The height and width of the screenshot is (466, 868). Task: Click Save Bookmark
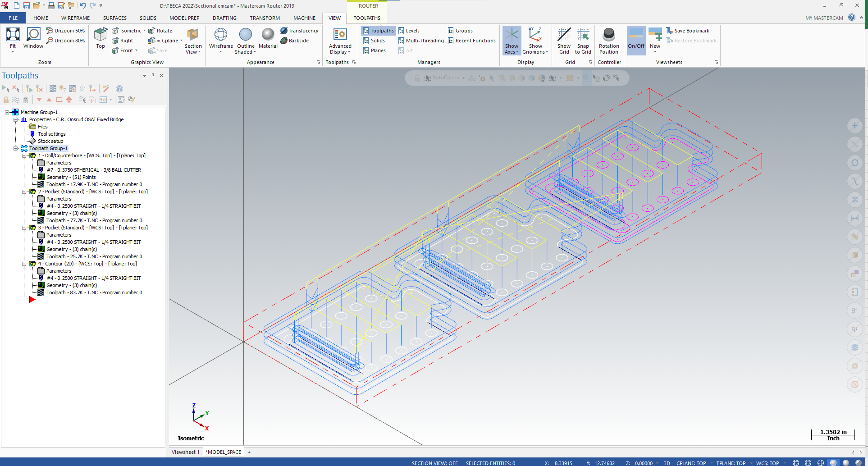point(688,31)
